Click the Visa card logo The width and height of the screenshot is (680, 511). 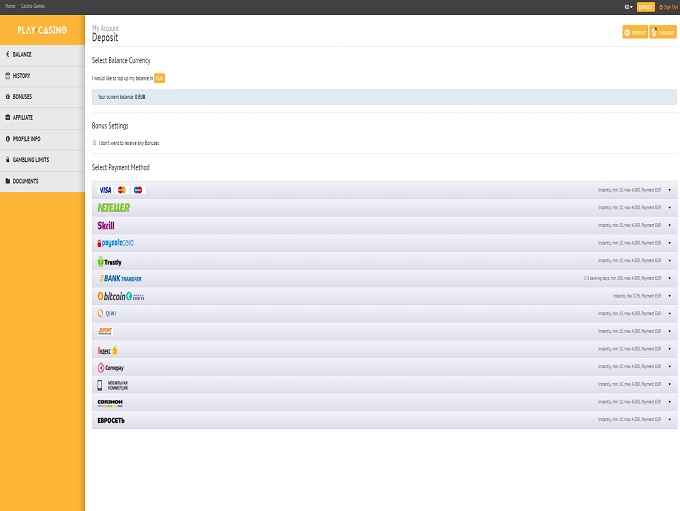[x=106, y=190]
